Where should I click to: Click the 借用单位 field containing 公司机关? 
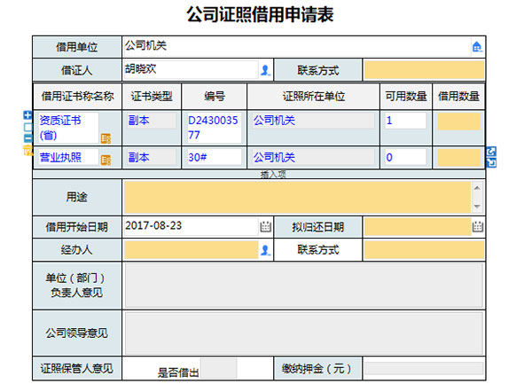[x=297, y=46]
